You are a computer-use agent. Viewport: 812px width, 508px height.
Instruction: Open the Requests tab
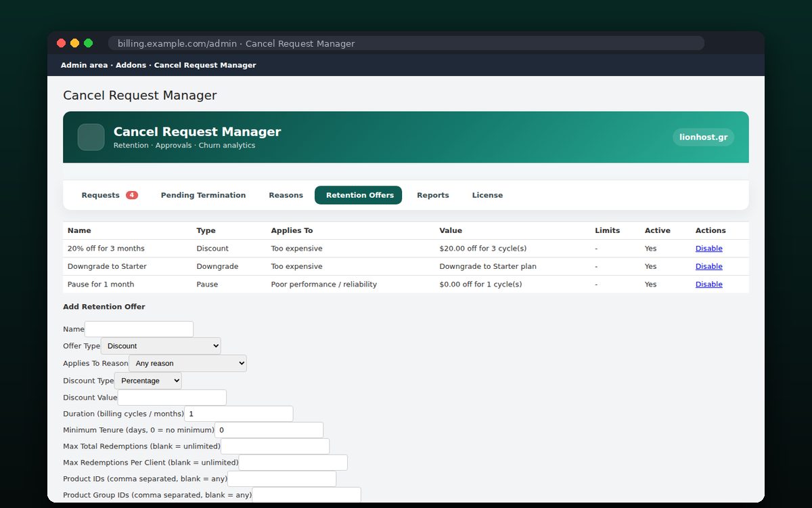(110, 195)
